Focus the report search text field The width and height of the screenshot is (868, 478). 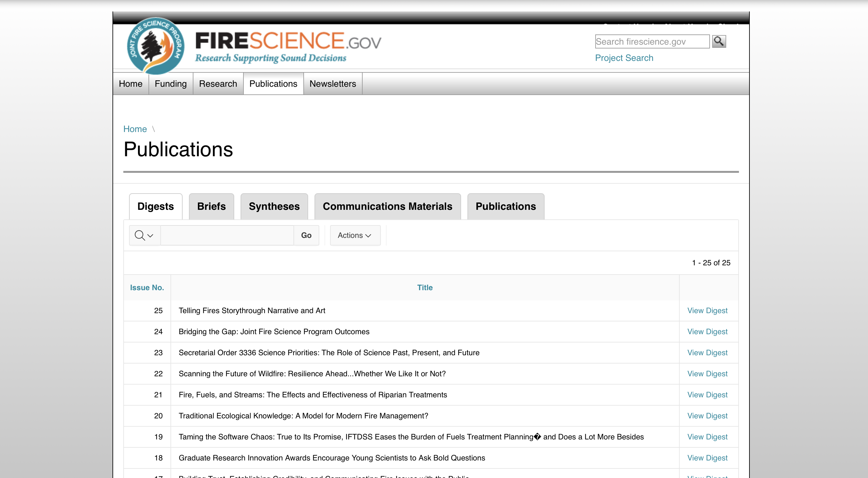coord(227,235)
